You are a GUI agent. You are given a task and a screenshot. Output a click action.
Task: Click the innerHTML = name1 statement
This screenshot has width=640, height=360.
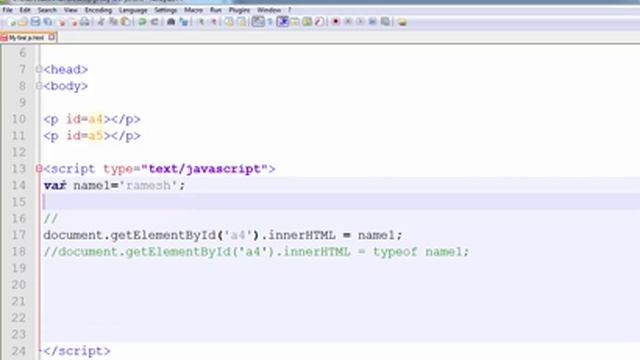tap(223, 235)
